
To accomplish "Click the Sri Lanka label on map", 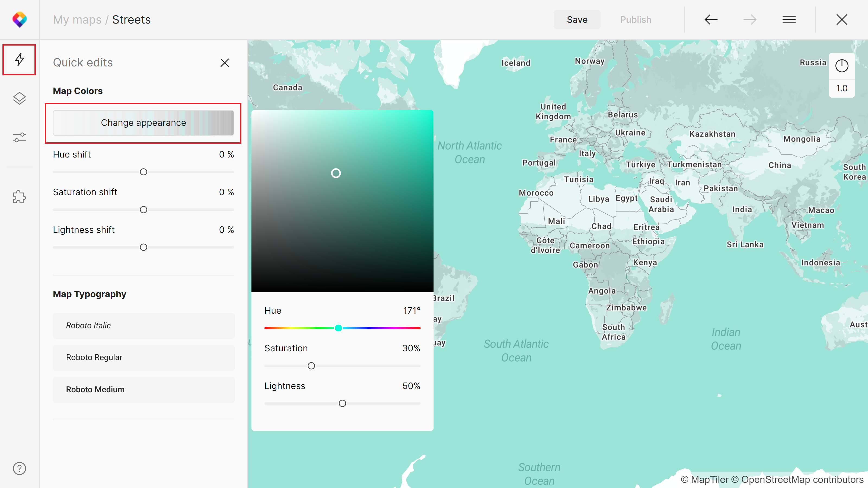I will pos(745,245).
